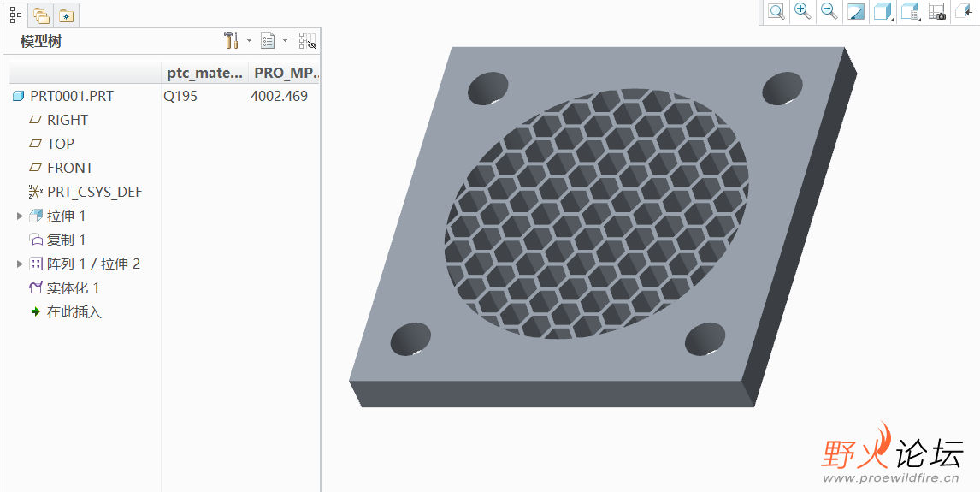Click the 模型树 panel title
This screenshot has width=980, height=492.
[41, 42]
